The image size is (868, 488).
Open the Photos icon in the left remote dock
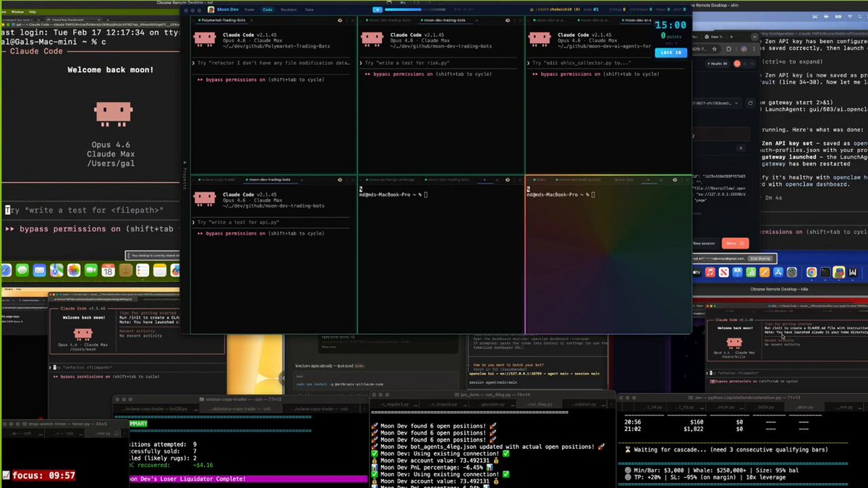(x=74, y=270)
